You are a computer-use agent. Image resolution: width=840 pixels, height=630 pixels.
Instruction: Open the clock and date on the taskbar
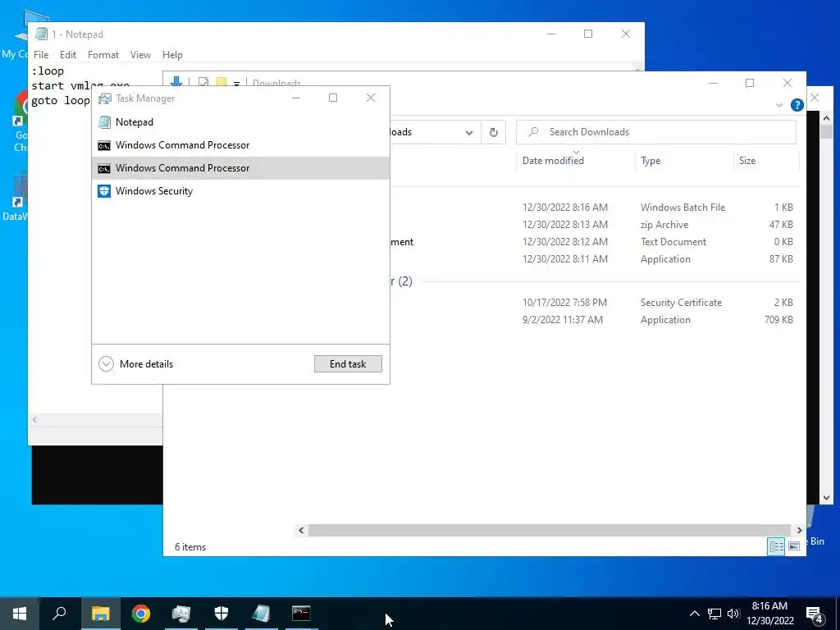click(769, 614)
